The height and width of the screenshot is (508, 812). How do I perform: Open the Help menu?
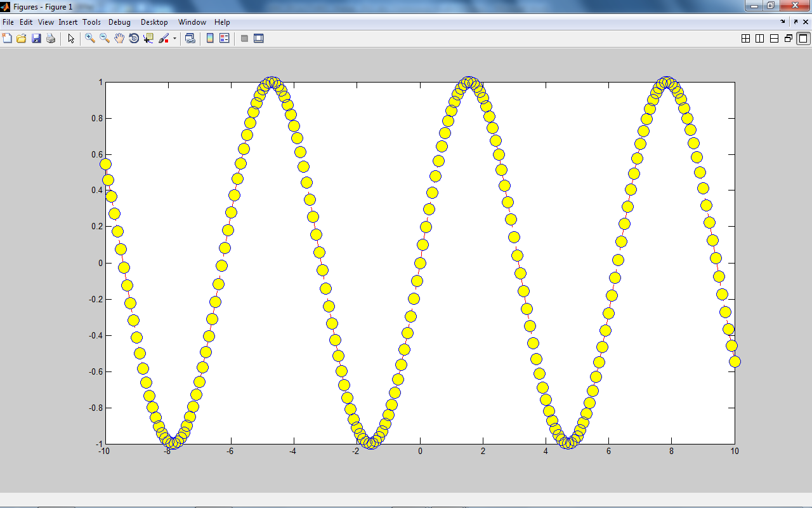tap(222, 22)
